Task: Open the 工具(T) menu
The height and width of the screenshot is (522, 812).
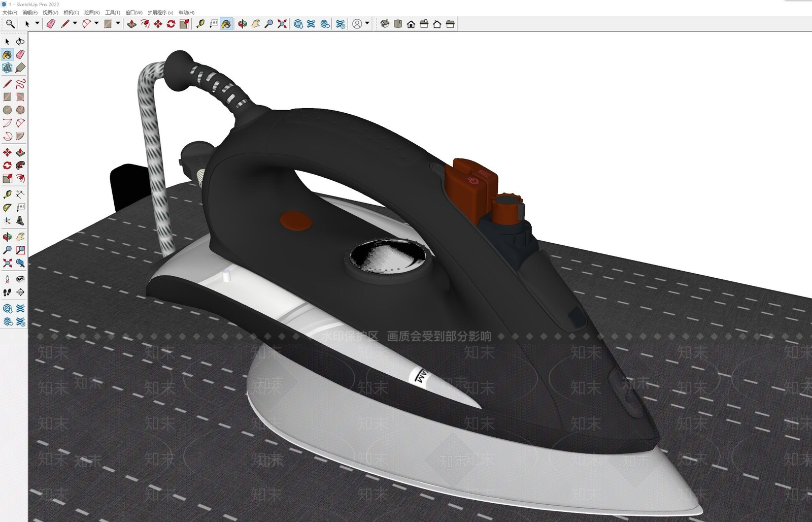Action: click(113, 13)
